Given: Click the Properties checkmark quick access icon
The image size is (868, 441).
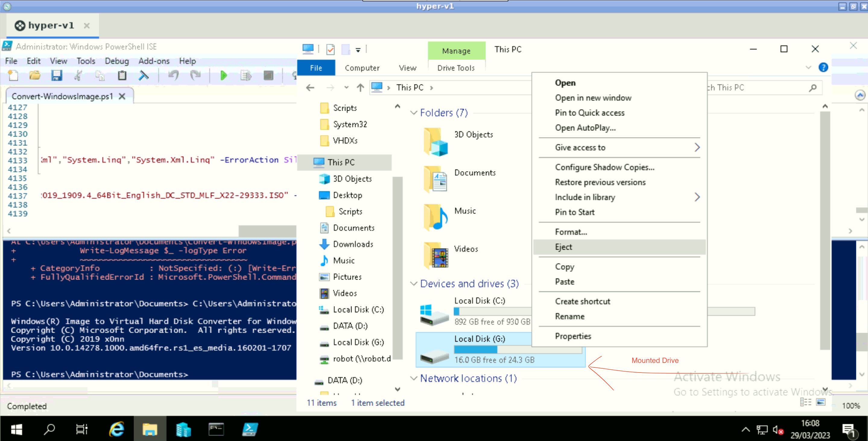Looking at the screenshot, I should pyautogui.click(x=331, y=49).
